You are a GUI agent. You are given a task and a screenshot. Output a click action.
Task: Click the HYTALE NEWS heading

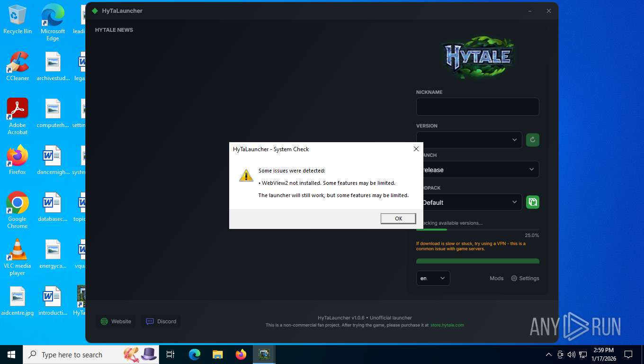[x=114, y=30]
